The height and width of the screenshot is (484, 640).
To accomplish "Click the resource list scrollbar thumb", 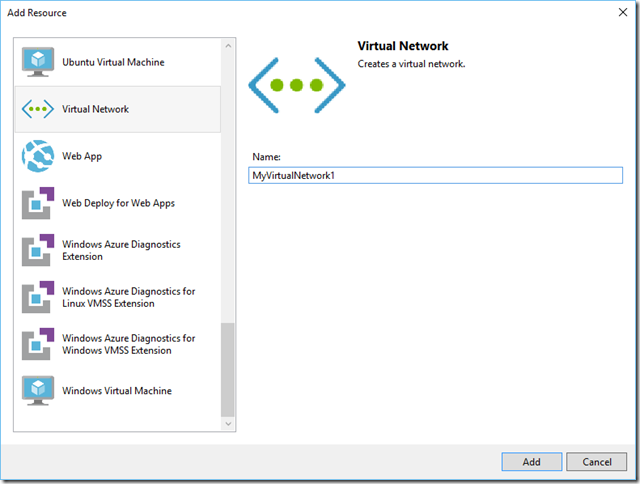I will [228, 370].
